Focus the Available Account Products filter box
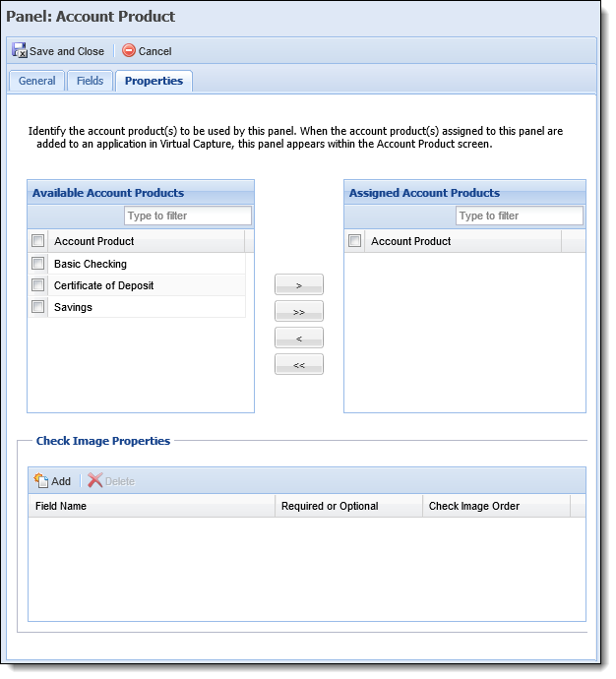This screenshot has width=616, height=679. point(187,216)
